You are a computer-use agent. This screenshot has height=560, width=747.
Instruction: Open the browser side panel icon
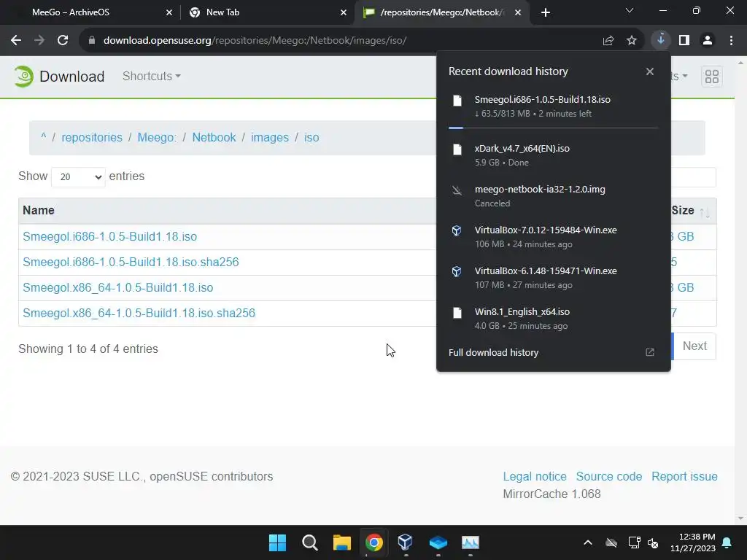[684, 41]
